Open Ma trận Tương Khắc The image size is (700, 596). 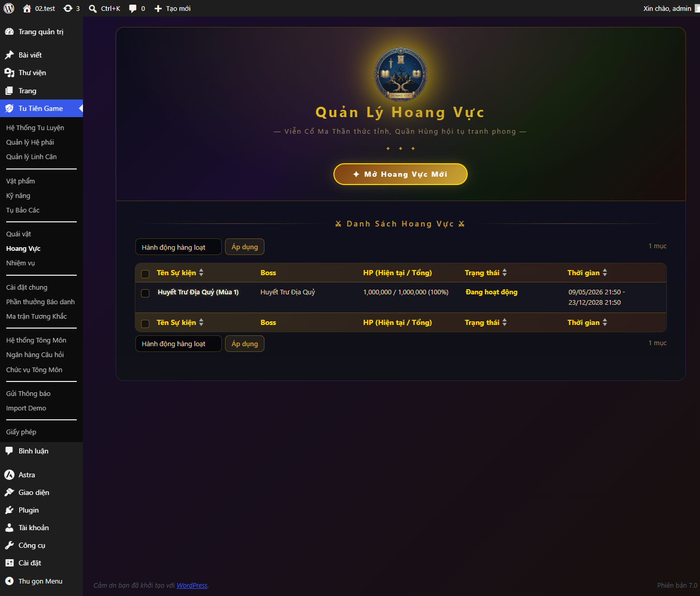36,316
